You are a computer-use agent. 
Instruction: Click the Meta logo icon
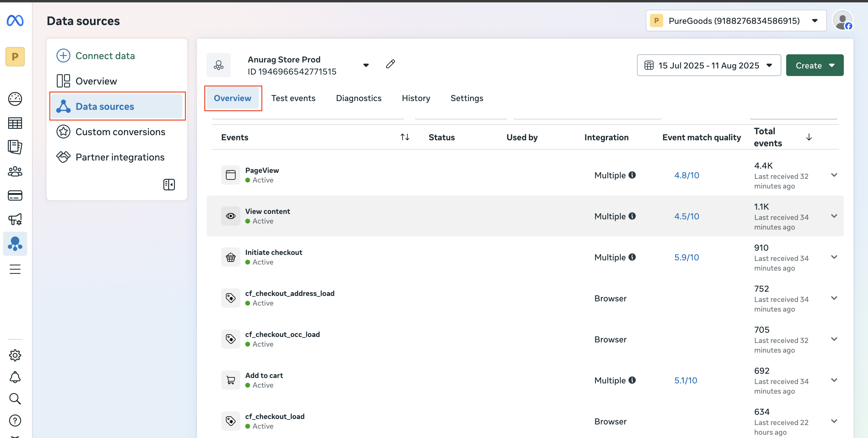click(x=15, y=21)
